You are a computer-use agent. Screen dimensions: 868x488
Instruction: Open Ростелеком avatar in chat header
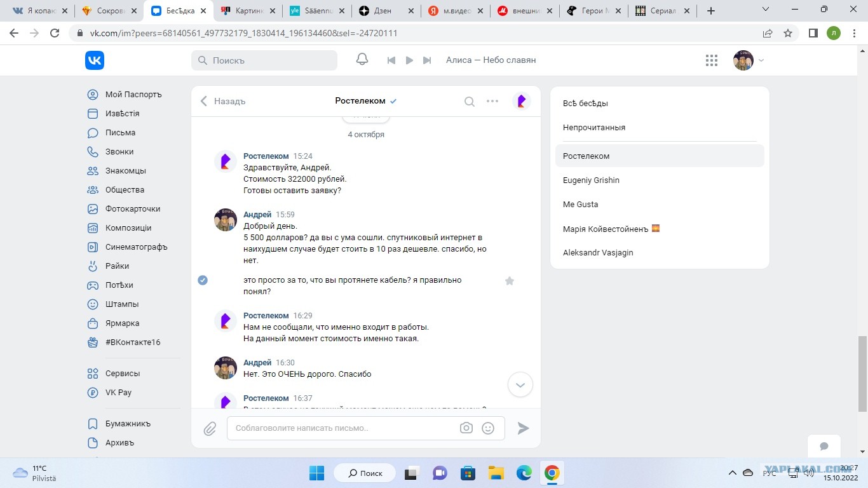(522, 101)
